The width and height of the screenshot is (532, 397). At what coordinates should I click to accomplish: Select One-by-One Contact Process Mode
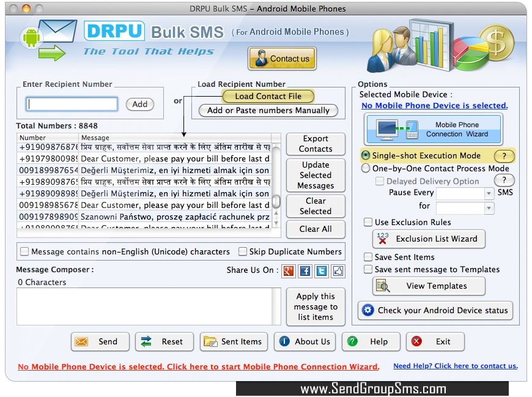[366, 168]
